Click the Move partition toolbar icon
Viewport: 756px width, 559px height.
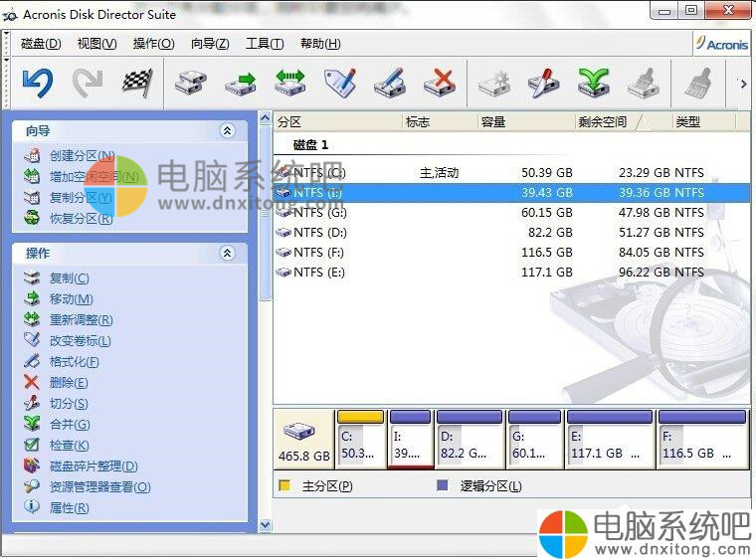pos(241,83)
